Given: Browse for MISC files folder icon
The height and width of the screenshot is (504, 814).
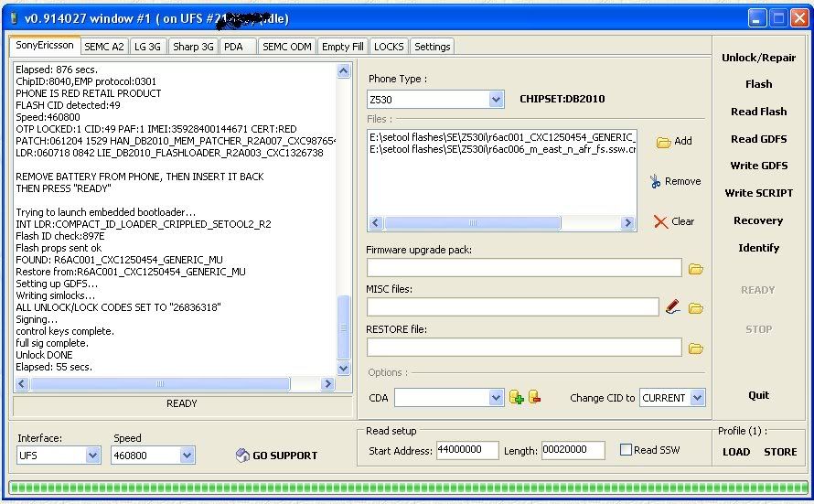Looking at the screenshot, I should (x=696, y=308).
